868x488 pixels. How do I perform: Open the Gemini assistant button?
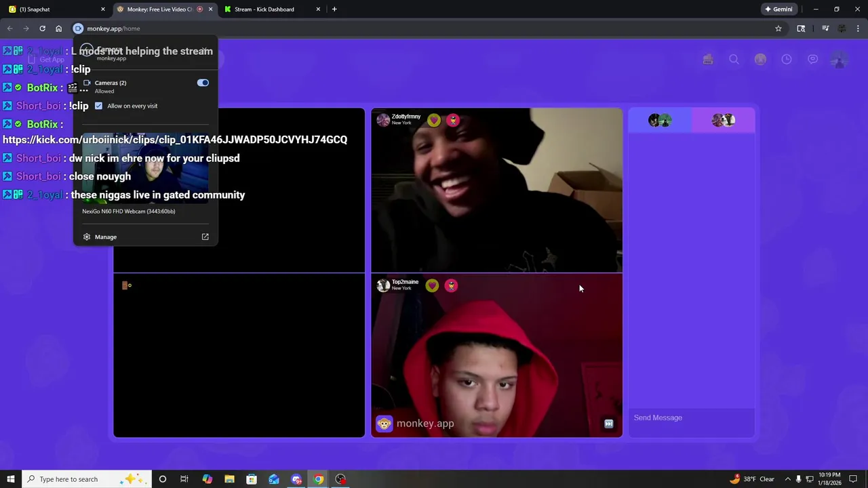(x=778, y=9)
